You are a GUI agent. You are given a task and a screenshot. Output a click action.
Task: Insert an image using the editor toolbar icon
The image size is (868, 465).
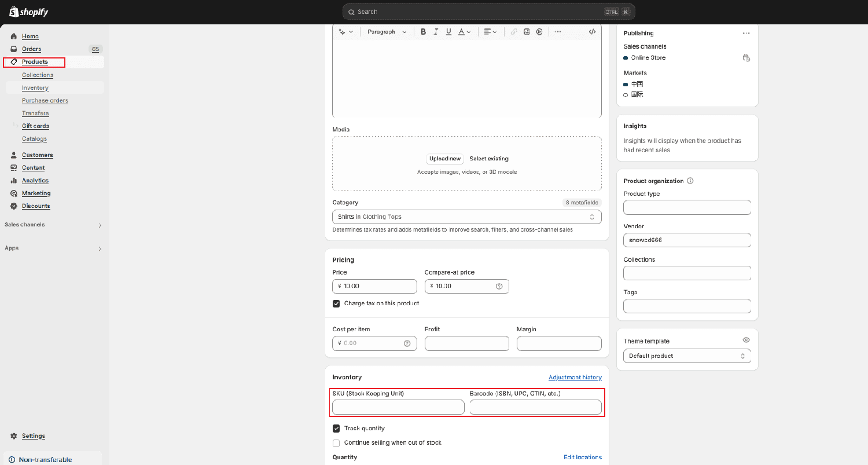point(526,32)
